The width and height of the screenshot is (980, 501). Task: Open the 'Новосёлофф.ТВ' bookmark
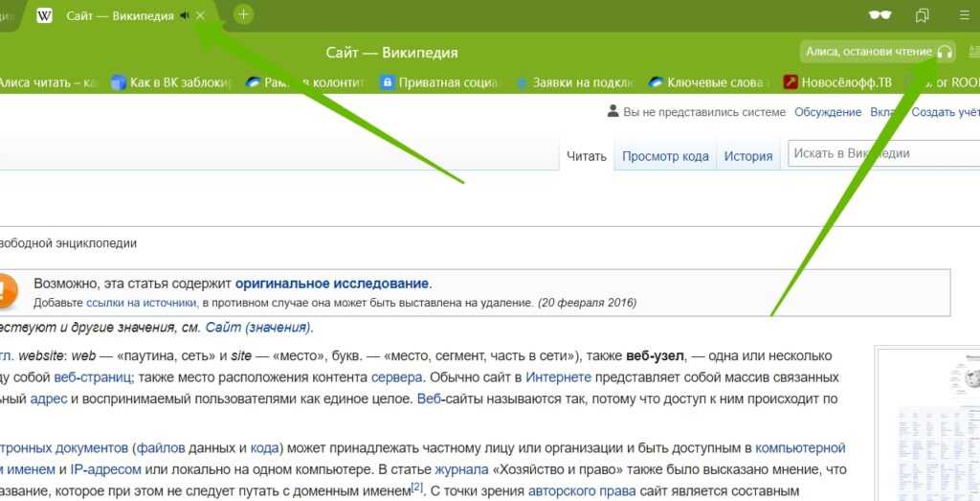point(837,83)
